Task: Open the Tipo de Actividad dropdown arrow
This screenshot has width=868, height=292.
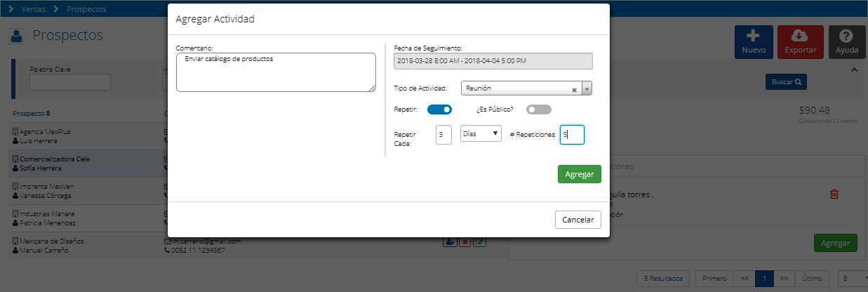Action: [x=587, y=88]
